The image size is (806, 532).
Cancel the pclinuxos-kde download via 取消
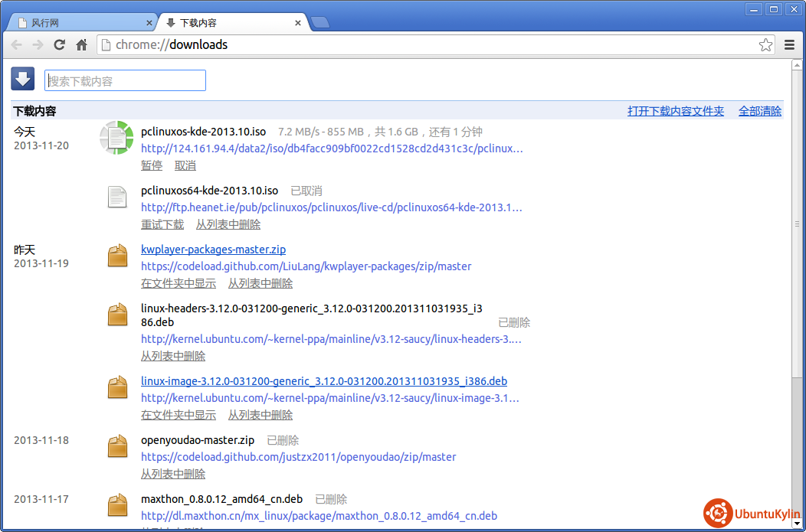click(185, 165)
